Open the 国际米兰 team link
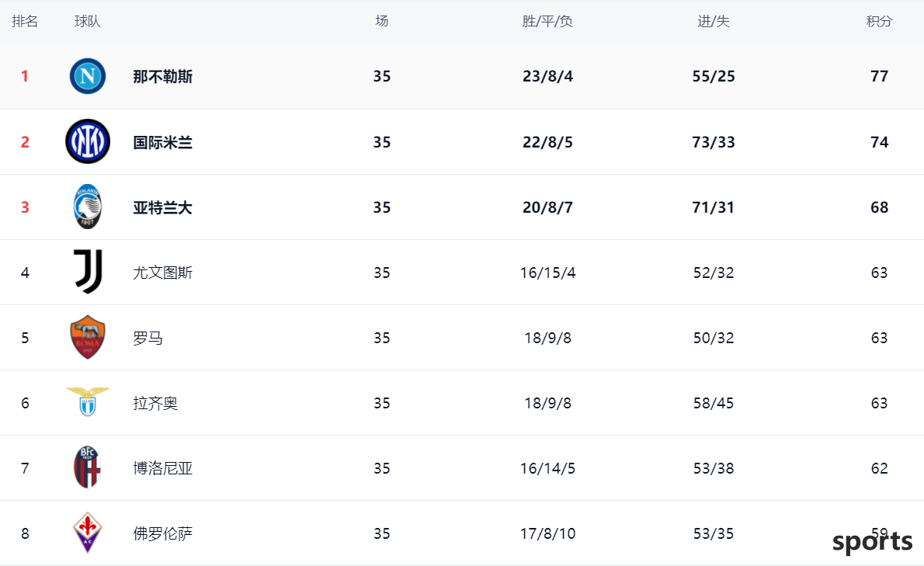This screenshot has height=566, width=924. coord(162,143)
